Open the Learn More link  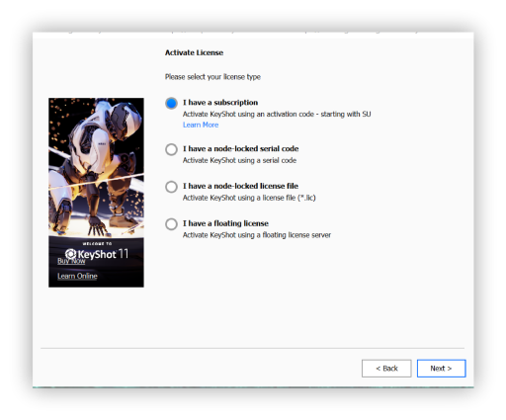click(x=201, y=125)
